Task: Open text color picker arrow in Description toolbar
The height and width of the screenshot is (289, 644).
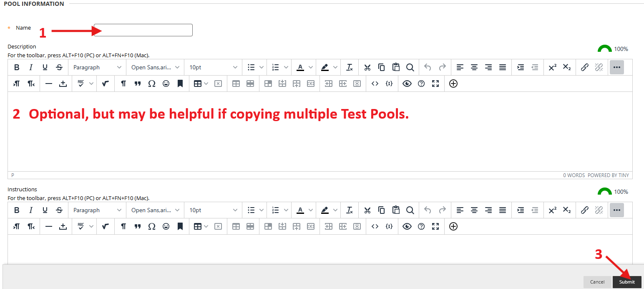Action: [x=311, y=67]
